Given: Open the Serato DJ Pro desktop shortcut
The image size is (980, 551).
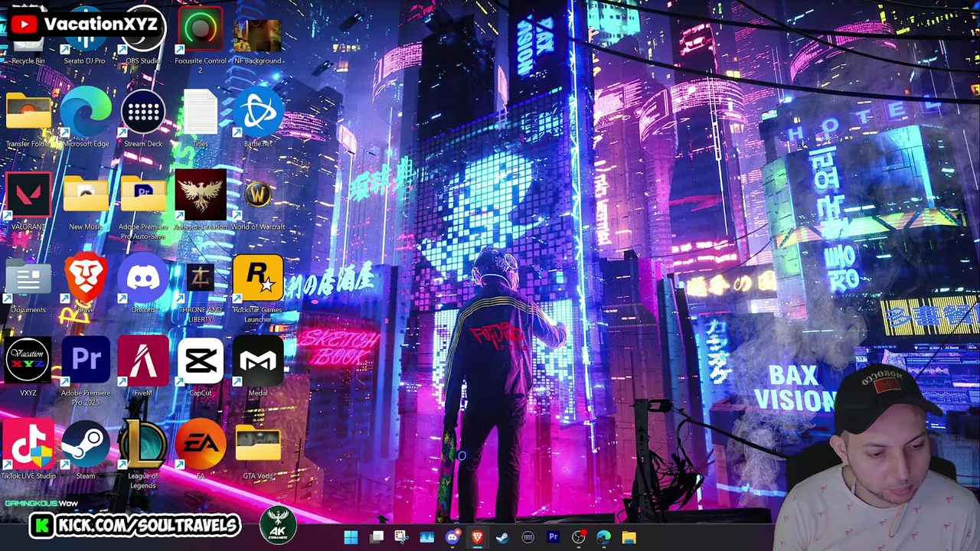Looking at the screenshot, I should tap(85, 34).
